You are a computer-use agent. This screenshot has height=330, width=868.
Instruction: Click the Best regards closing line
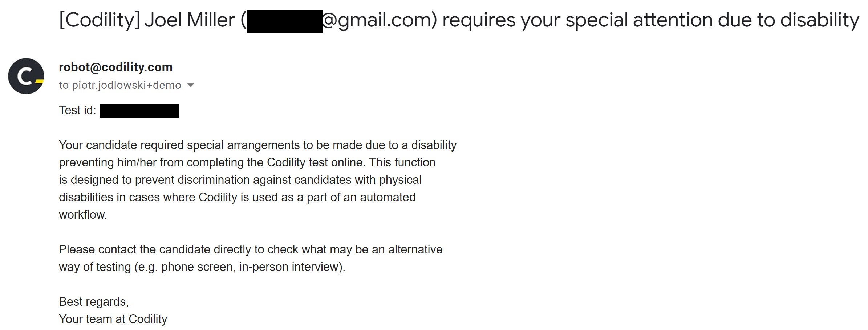click(94, 302)
